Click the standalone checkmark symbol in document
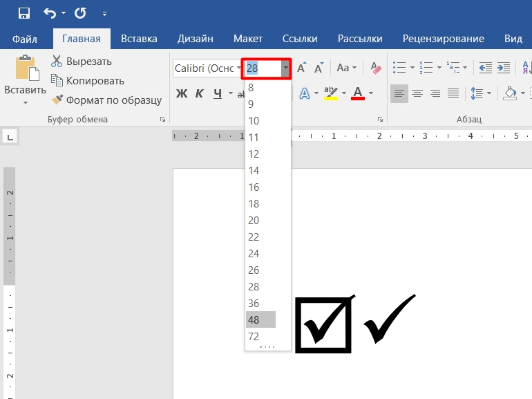532x399 pixels. point(390,319)
